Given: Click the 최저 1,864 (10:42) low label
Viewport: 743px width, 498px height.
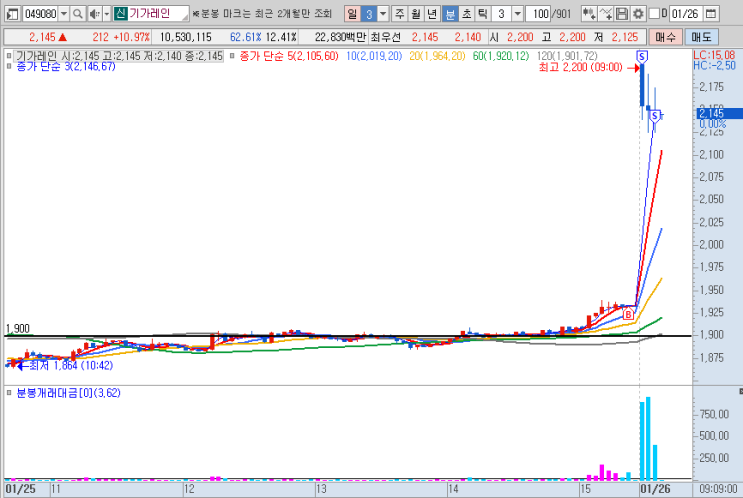Looking at the screenshot, I should point(71,365).
